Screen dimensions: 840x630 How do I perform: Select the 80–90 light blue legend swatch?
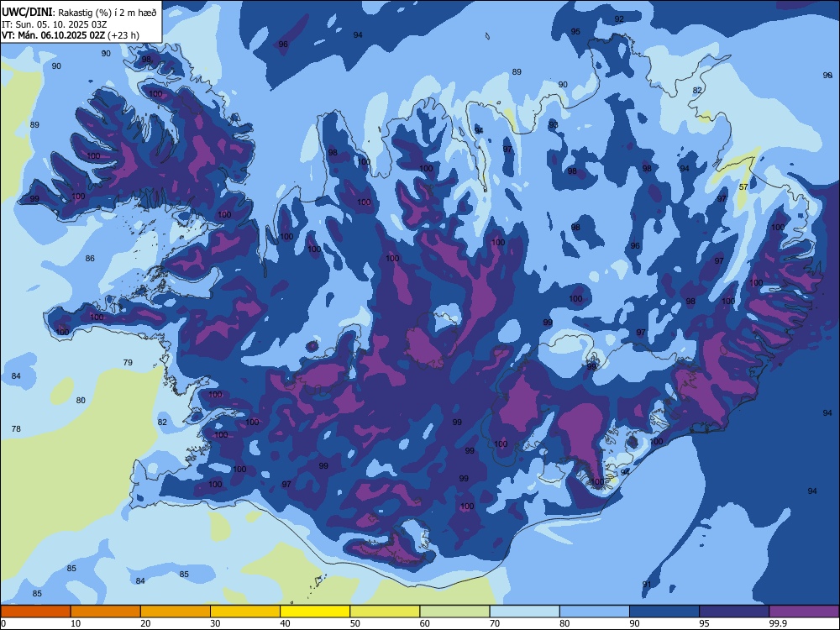click(595, 612)
